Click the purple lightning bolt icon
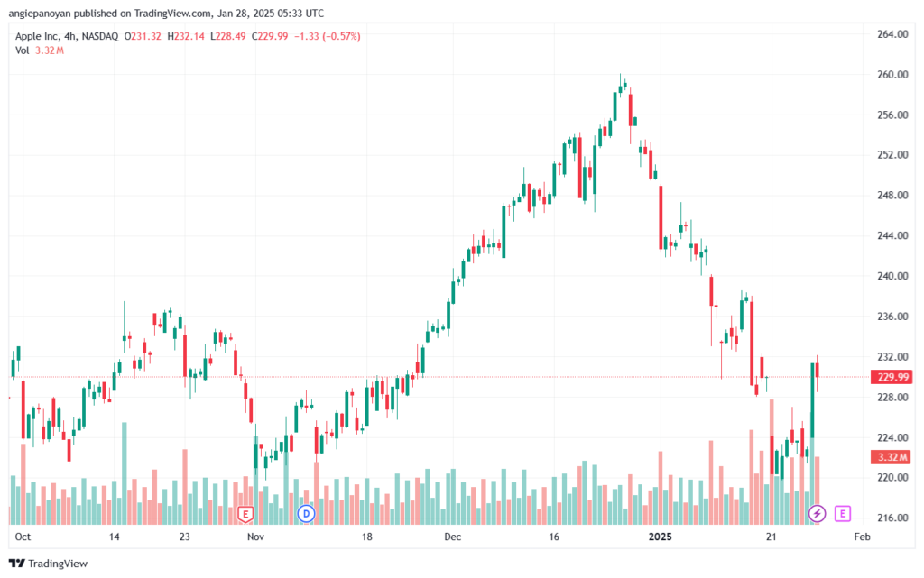The width and height of the screenshot is (924, 578). tap(817, 514)
